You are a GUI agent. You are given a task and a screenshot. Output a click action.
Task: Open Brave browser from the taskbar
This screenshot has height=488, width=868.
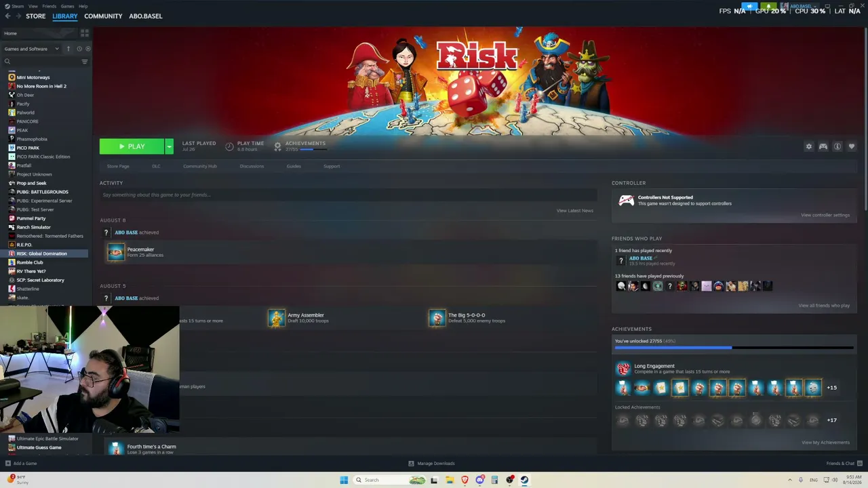pyautogui.click(x=465, y=480)
